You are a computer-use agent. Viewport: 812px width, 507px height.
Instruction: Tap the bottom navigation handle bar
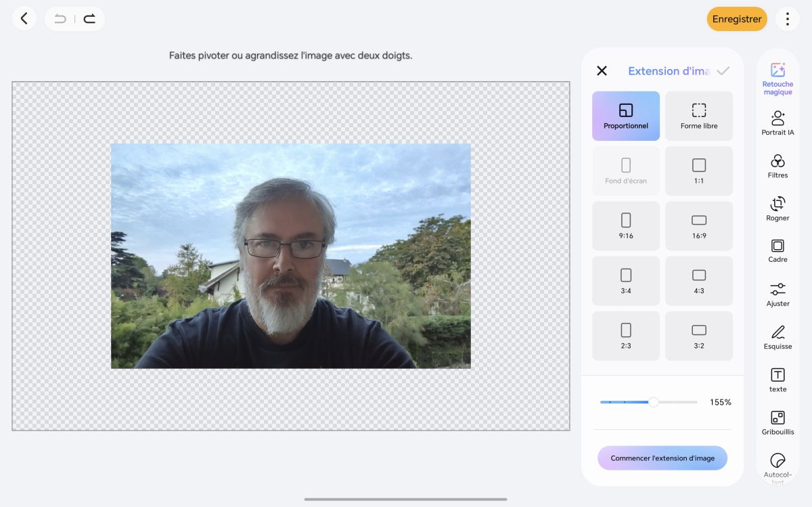[x=406, y=500]
